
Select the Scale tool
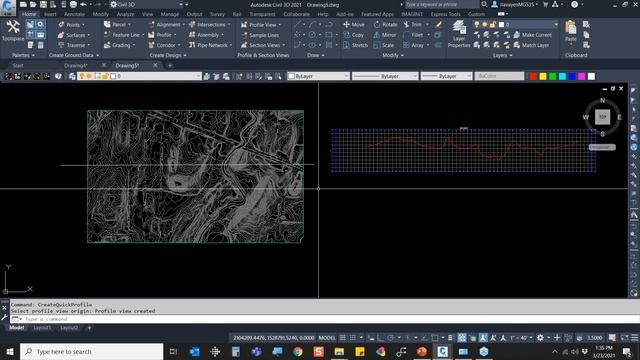(384, 45)
